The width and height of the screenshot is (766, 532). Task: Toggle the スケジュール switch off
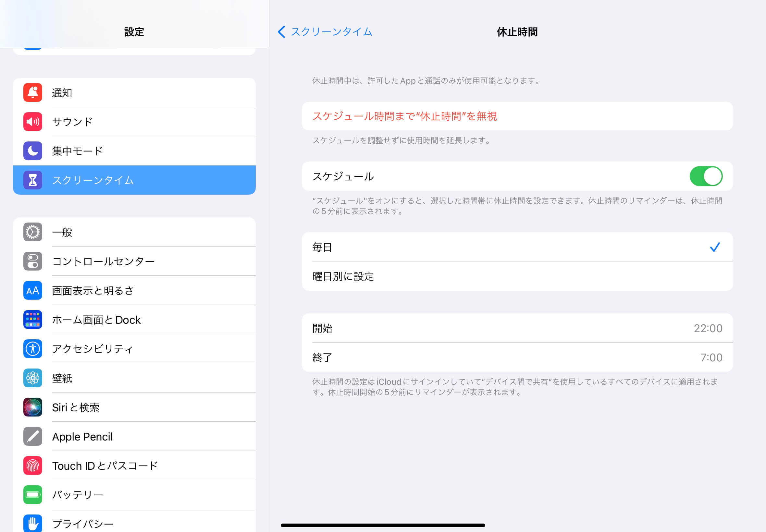click(x=706, y=176)
